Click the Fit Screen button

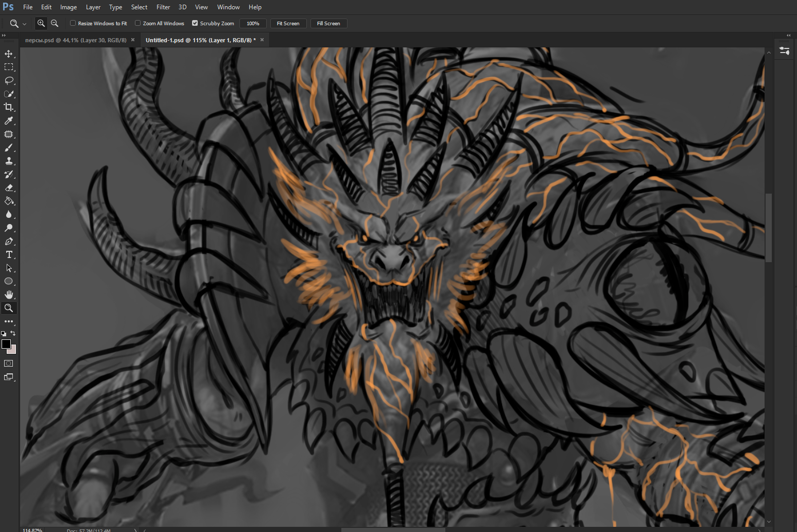pos(288,23)
